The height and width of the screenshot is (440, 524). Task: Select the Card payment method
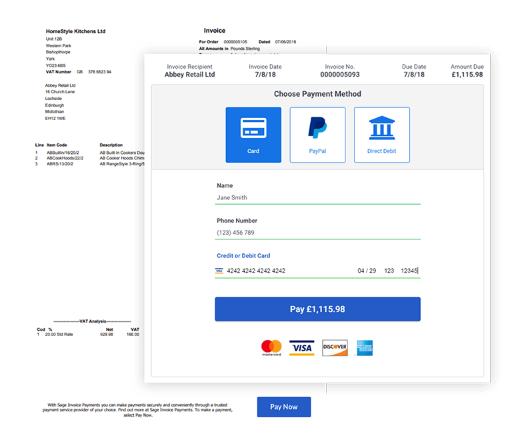[x=253, y=135]
